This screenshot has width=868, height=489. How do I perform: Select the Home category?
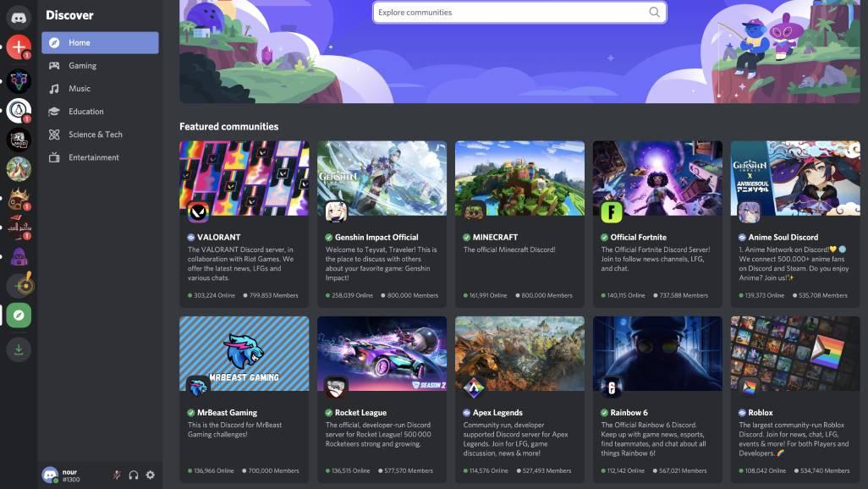100,42
